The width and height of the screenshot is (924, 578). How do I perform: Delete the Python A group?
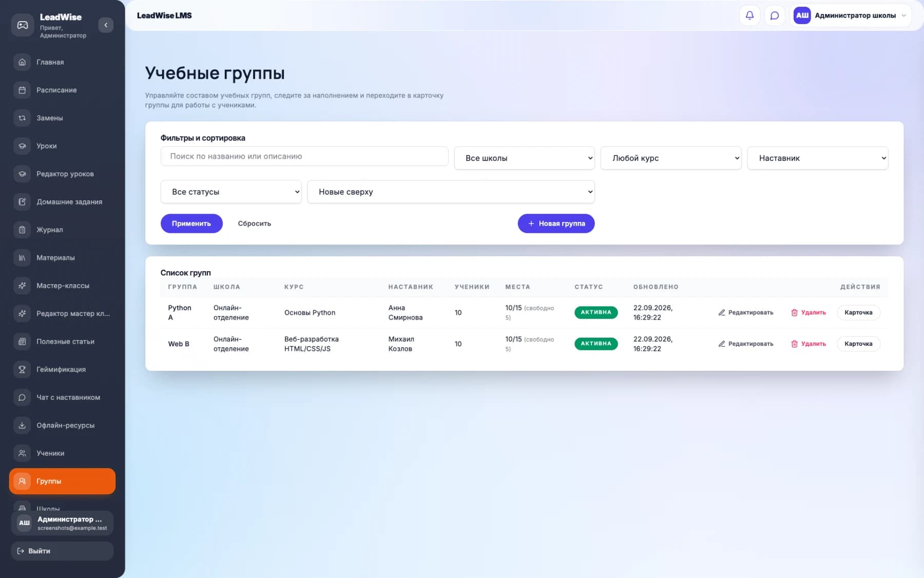pos(808,313)
